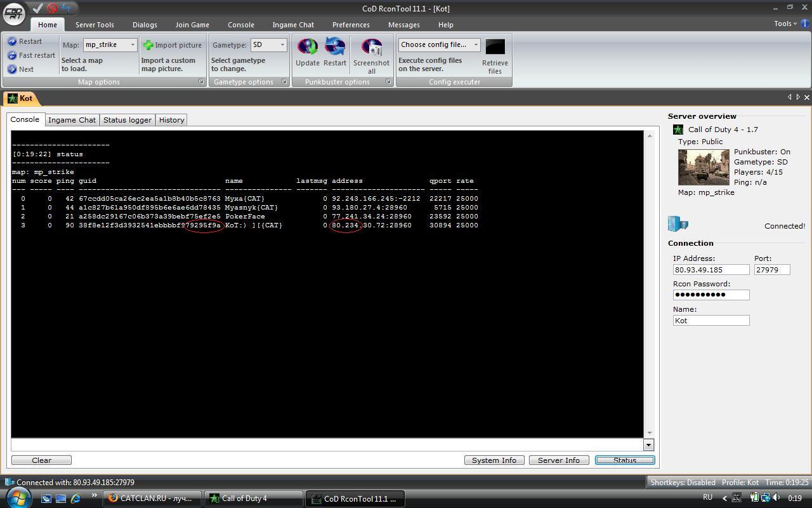
Task: Click the Name input field
Action: tap(711, 320)
